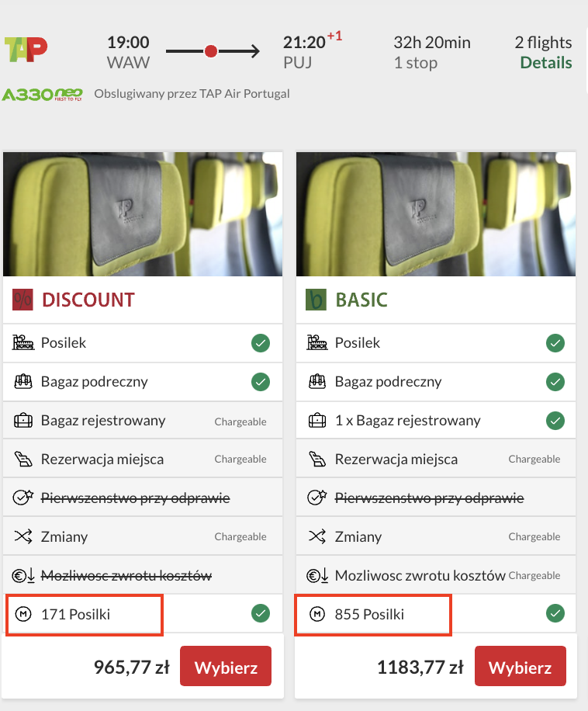The height and width of the screenshot is (711, 588).
Task: Click the green checkmark next to 855 Posilki
Action: [x=555, y=613]
